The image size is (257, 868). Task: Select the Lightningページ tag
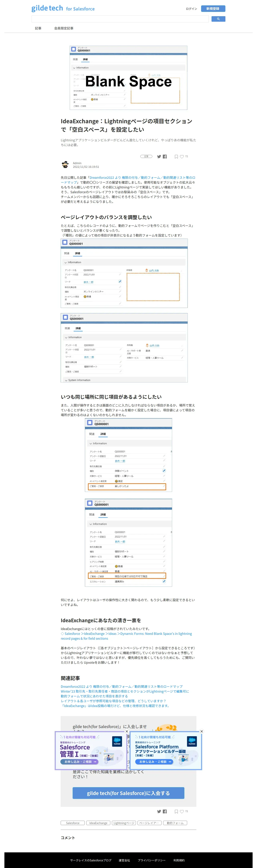(x=124, y=823)
